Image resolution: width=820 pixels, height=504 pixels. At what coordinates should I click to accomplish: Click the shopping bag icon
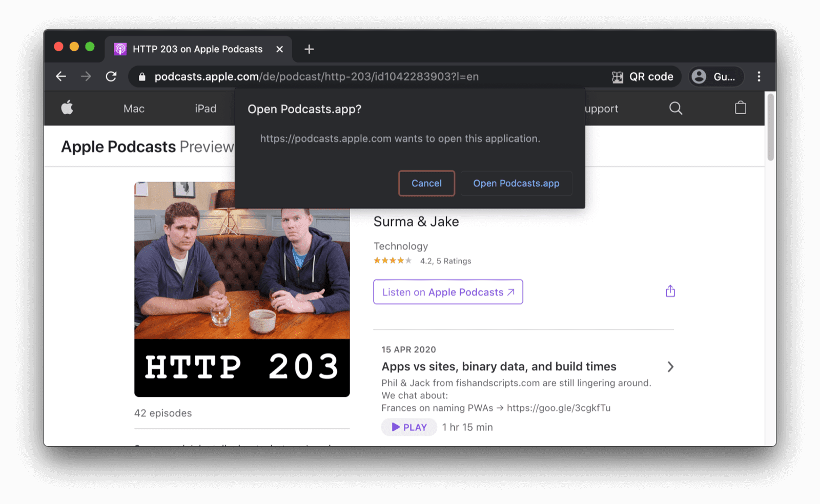click(x=740, y=108)
